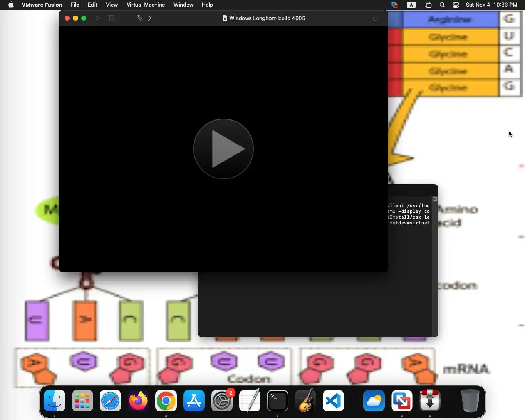The width and height of the screenshot is (525, 420).
Task: Open the Edit menu
Action: click(93, 5)
